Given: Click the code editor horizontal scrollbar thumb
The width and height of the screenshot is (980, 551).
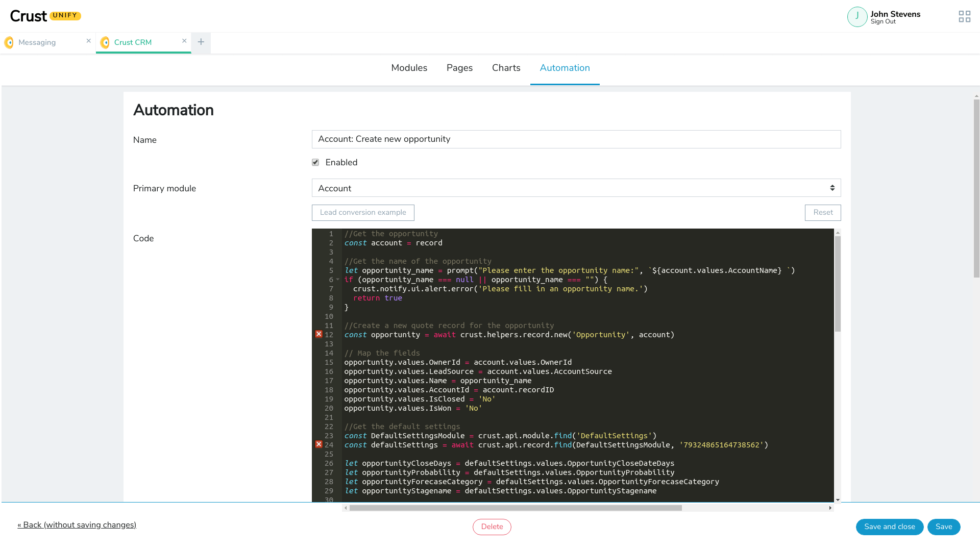Looking at the screenshot, I should 516,508.
